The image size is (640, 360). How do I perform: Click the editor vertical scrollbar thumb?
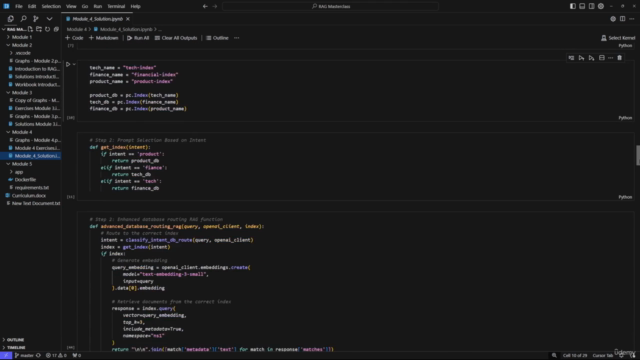[638, 155]
